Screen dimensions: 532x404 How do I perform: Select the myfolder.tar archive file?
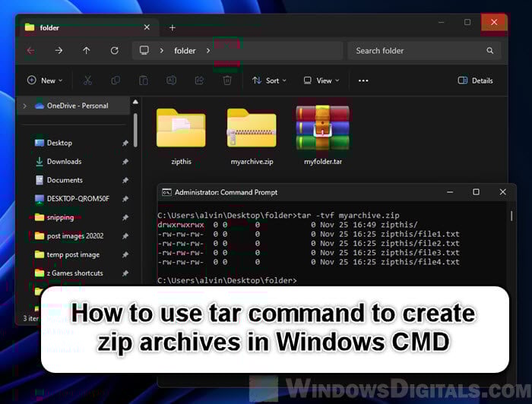pyautogui.click(x=322, y=134)
